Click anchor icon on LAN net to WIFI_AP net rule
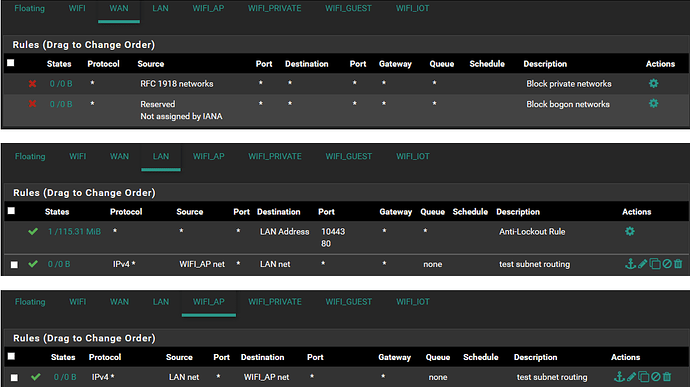690x387 pixels. (619, 376)
